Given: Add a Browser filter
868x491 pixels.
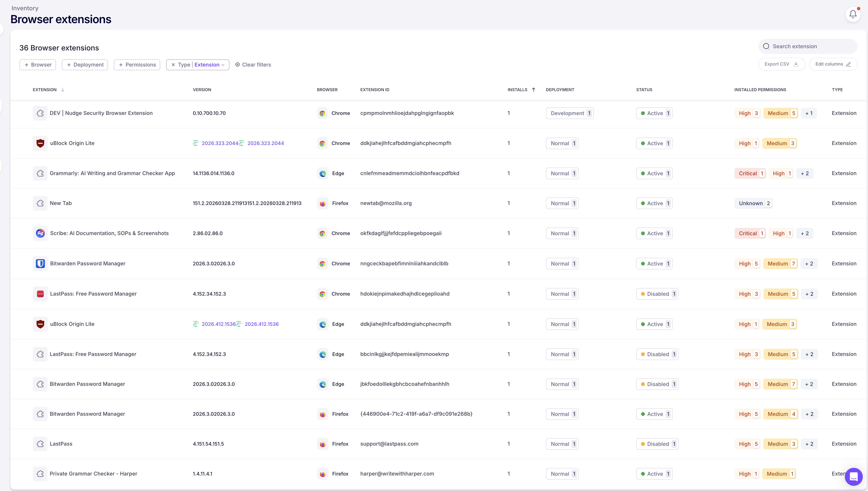Looking at the screenshot, I should pos(38,65).
